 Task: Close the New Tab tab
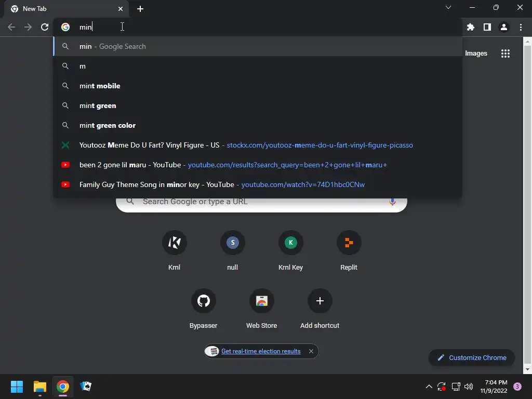[x=121, y=9]
